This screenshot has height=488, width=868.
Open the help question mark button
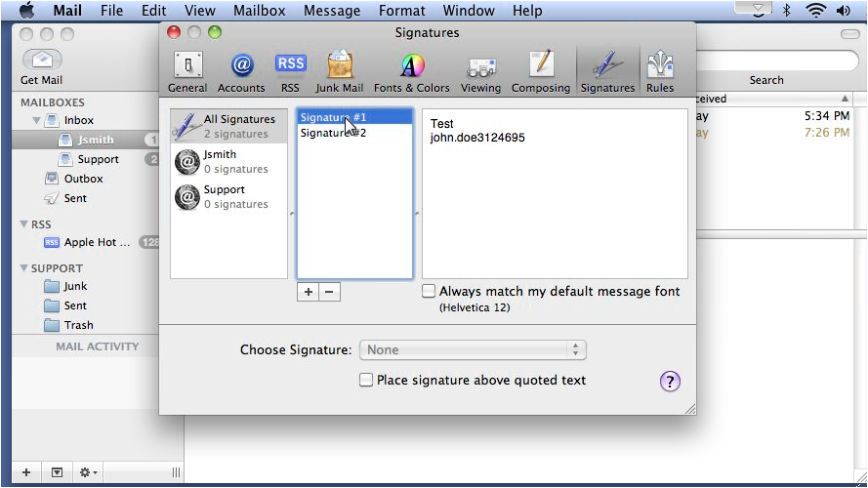click(x=670, y=382)
